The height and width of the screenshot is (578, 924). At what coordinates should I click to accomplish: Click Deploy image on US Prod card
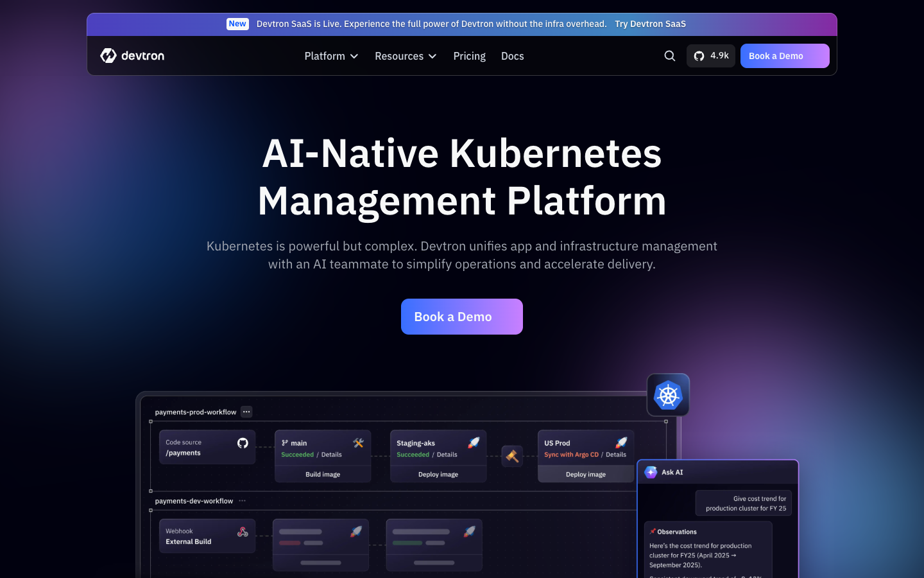click(x=586, y=474)
